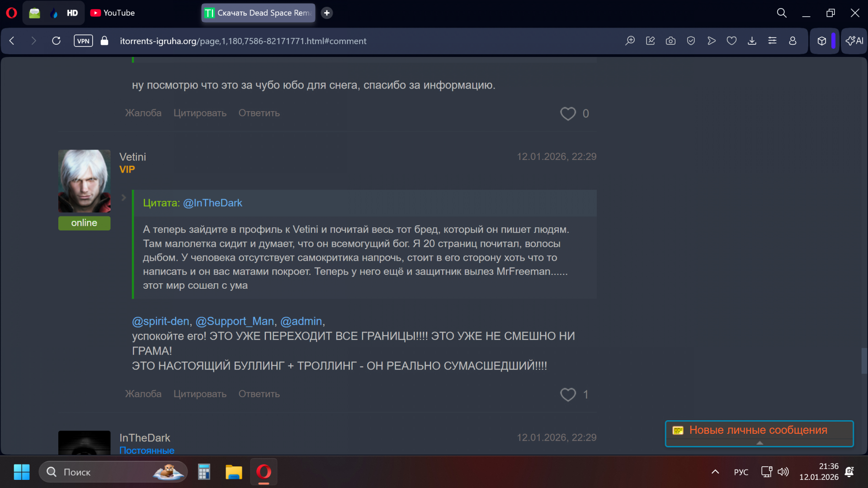Click Vetini's avatar thumbnail
Screen dimensions: 868x488
84,181
